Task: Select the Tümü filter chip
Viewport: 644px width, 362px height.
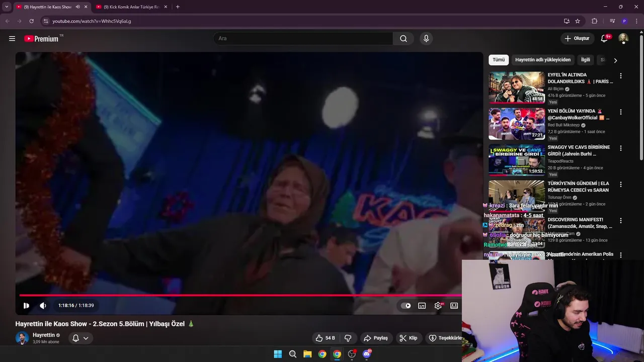Action: (x=499, y=60)
